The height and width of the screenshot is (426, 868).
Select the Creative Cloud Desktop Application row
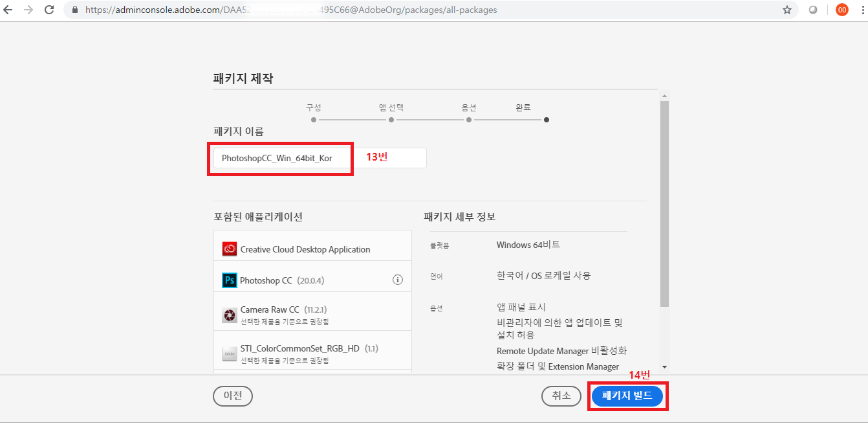(x=312, y=246)
